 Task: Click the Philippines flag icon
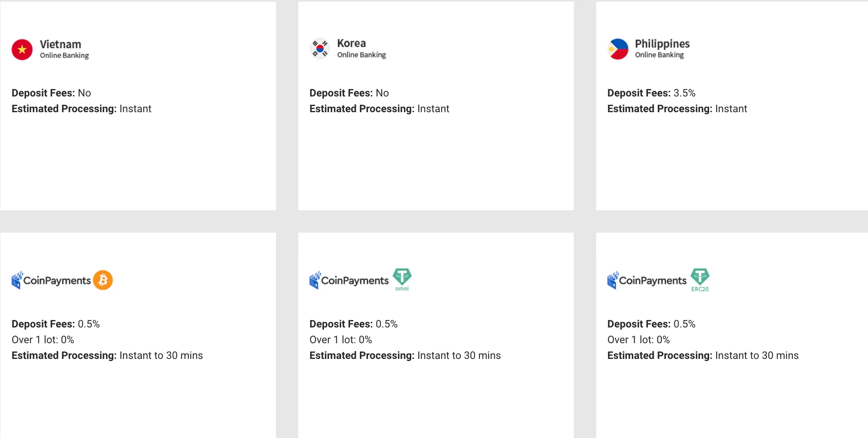(x=618, y=49)
